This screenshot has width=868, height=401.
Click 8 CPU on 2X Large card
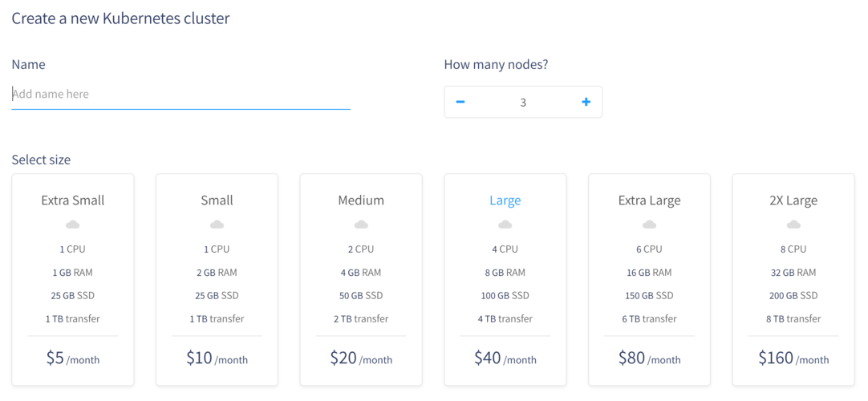[793, 249]
